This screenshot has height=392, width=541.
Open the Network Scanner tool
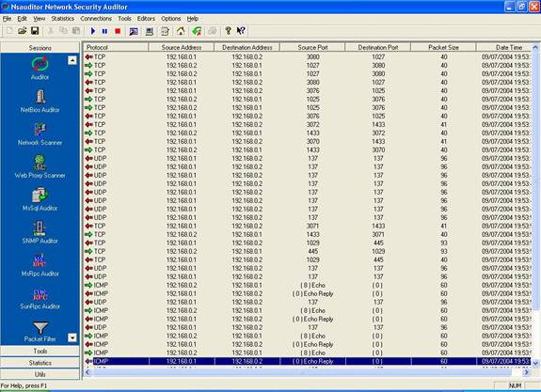coord(40,133)
